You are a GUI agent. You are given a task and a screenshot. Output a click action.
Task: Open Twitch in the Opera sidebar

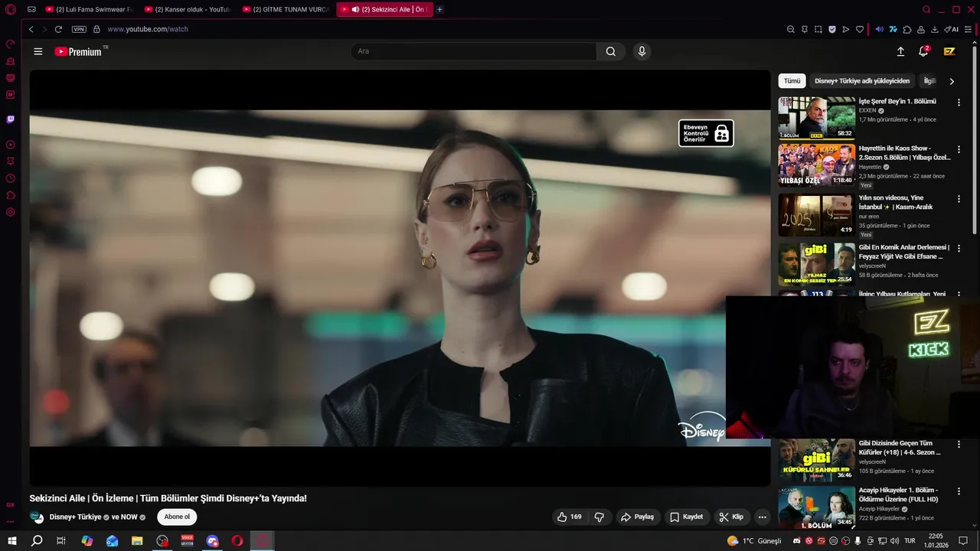click(x=11, y=119)
